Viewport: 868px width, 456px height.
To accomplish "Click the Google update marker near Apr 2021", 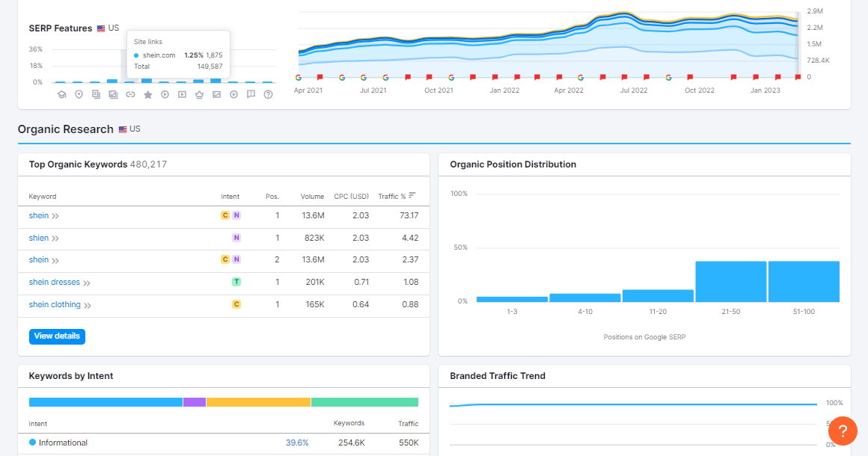I will tap(299, 78).
